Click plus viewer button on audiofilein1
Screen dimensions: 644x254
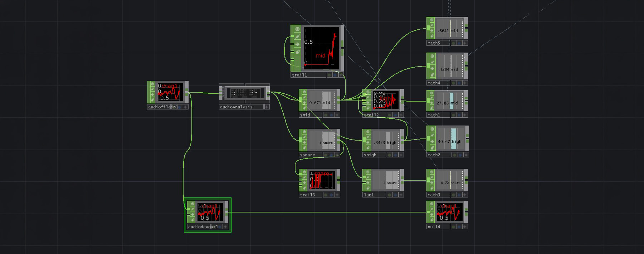click(185, 107)
